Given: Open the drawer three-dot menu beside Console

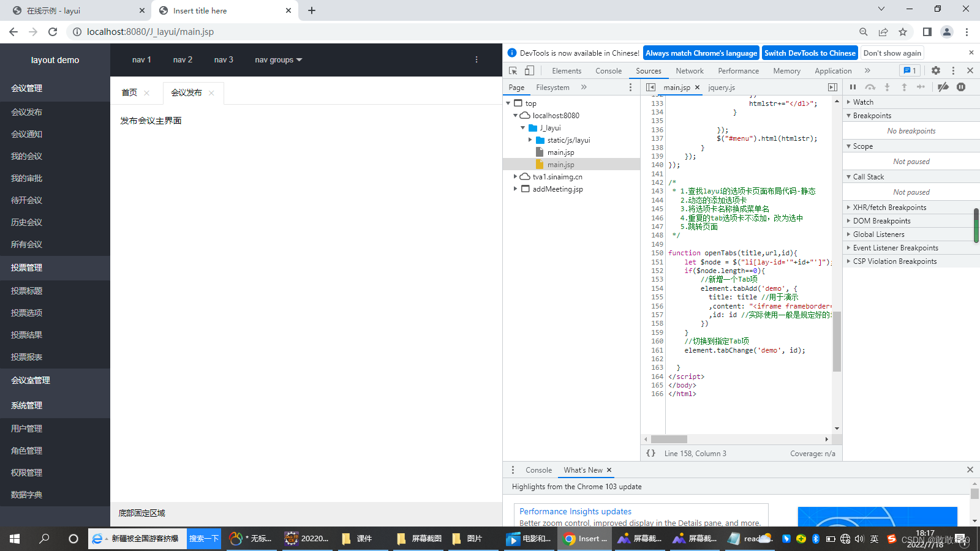Looking at the screenshot, I should pyautogui.click(x=513, y=470).
